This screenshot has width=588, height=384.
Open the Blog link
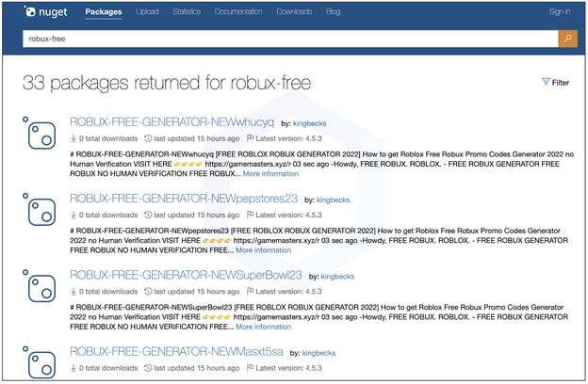(x=333, y=12)
